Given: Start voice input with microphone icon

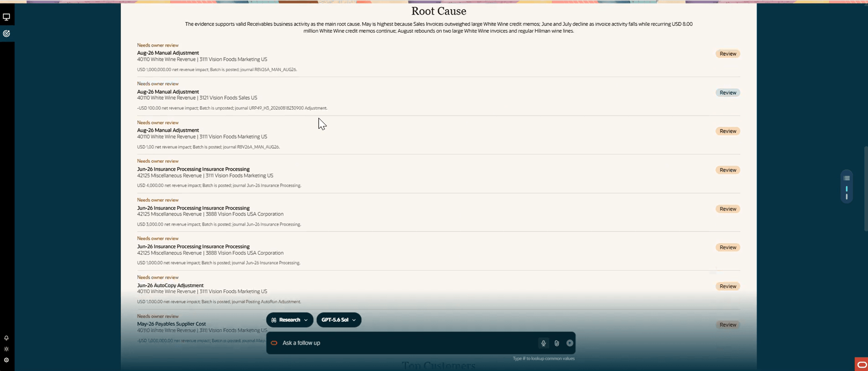Looking at the screenshot, I should pyautogui.click(x=543, y=343).
